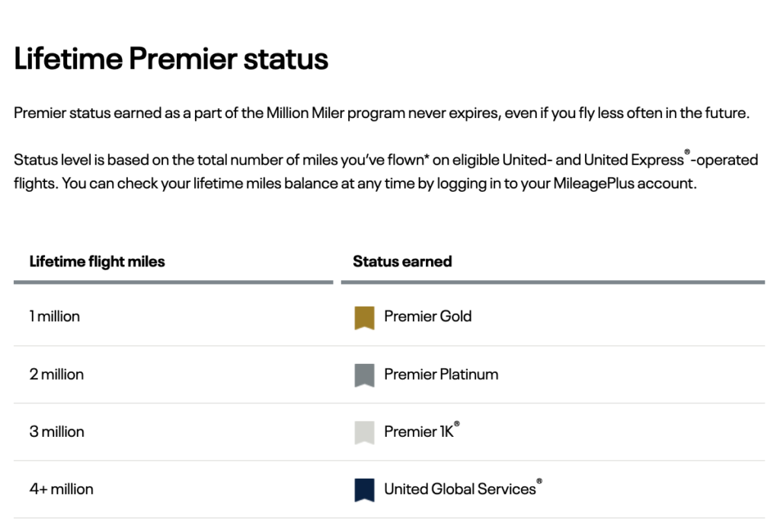Viewport: 780px width, 532px height.
Task: Click the 1 million miles cell
Action: tap(55, 317)
